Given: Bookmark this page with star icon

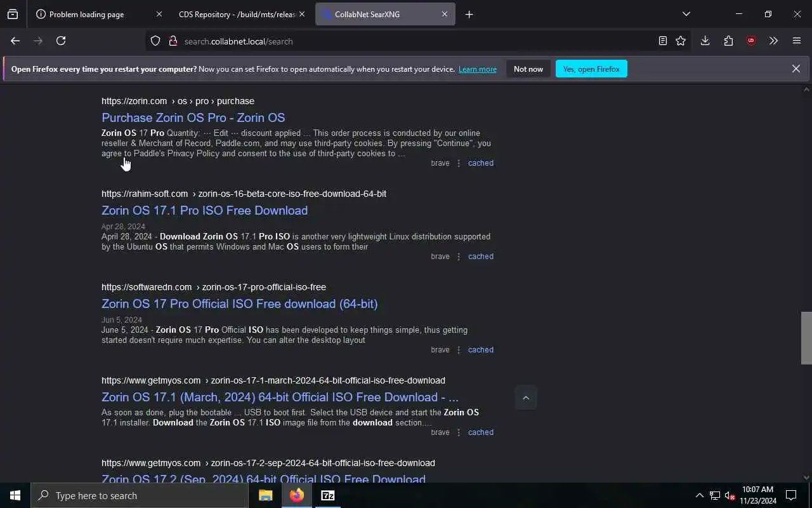Looking at the screenshot, I should (x=681, y=41).
